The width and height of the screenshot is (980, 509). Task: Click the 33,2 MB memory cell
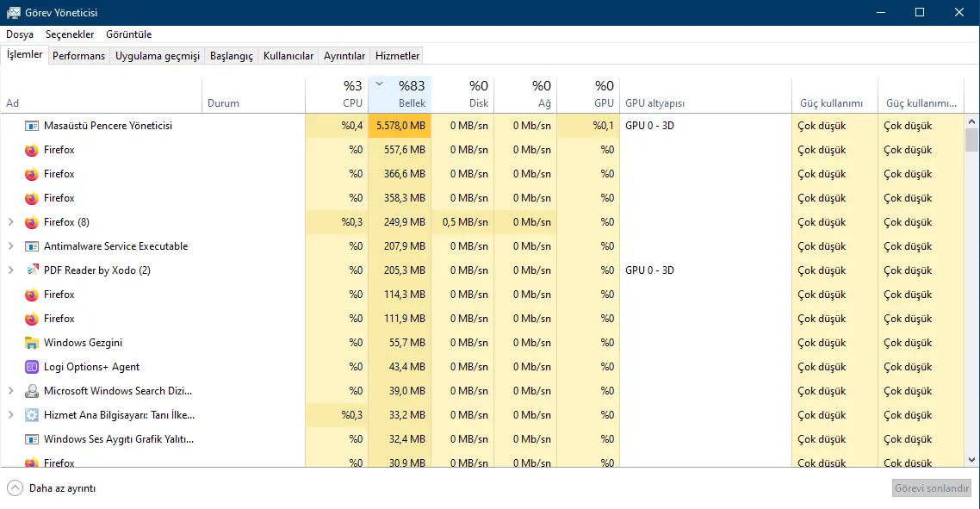(x=400, y=415)
